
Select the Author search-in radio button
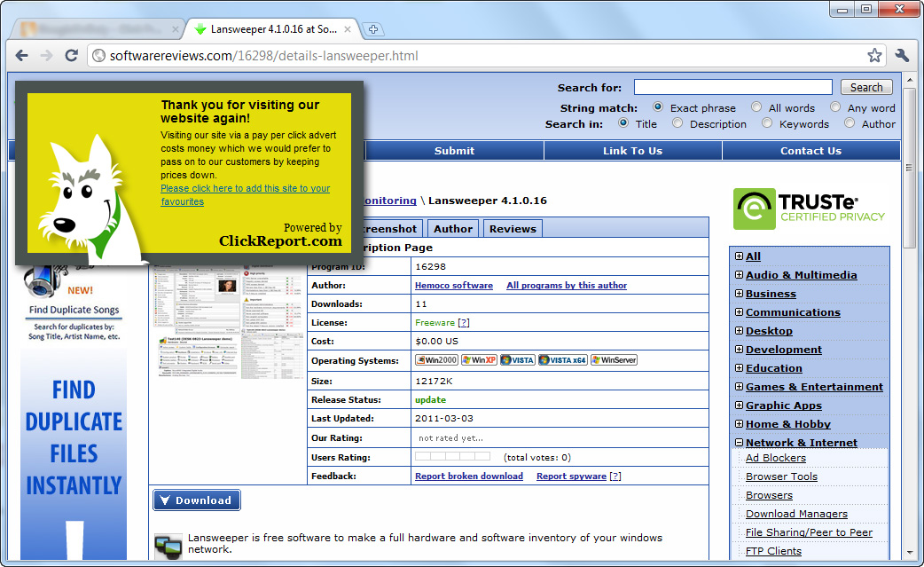(850, 123)
